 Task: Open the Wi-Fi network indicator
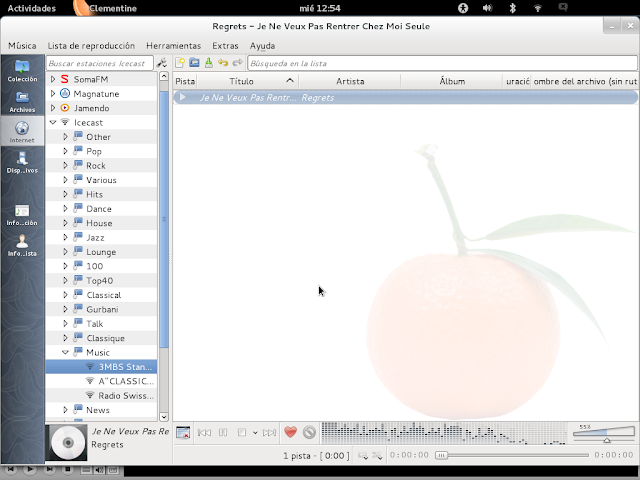click(x=538, y=8)
